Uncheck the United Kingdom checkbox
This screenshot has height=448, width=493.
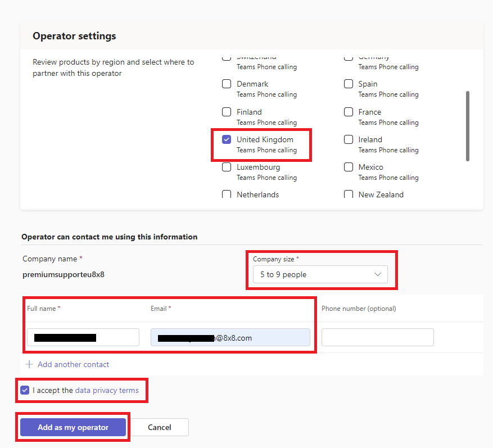[x=227, y=139]
